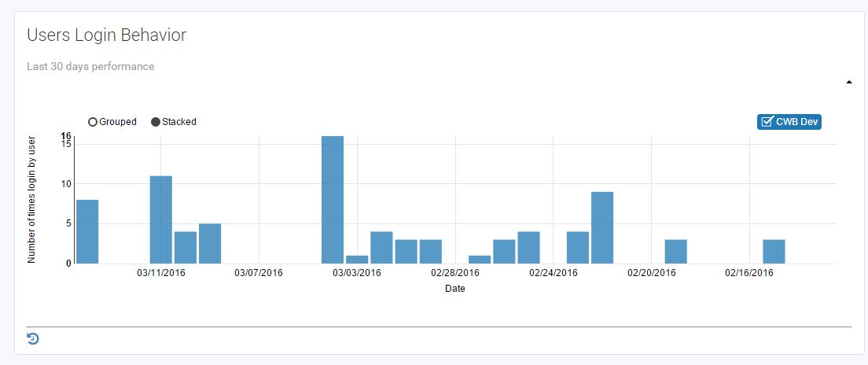868x365 pixels.
Task: Click the bar above the 03/11/2016 label
Action: (161, 219)
